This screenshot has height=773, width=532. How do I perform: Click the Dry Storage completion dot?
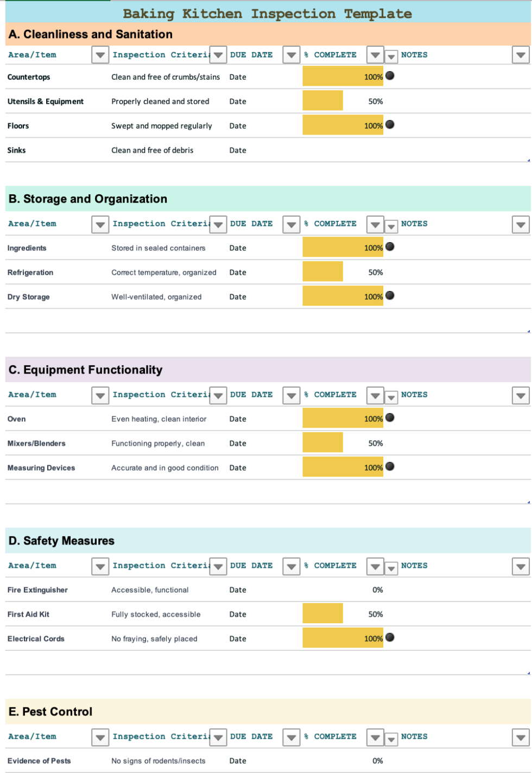tap(390, 296)
